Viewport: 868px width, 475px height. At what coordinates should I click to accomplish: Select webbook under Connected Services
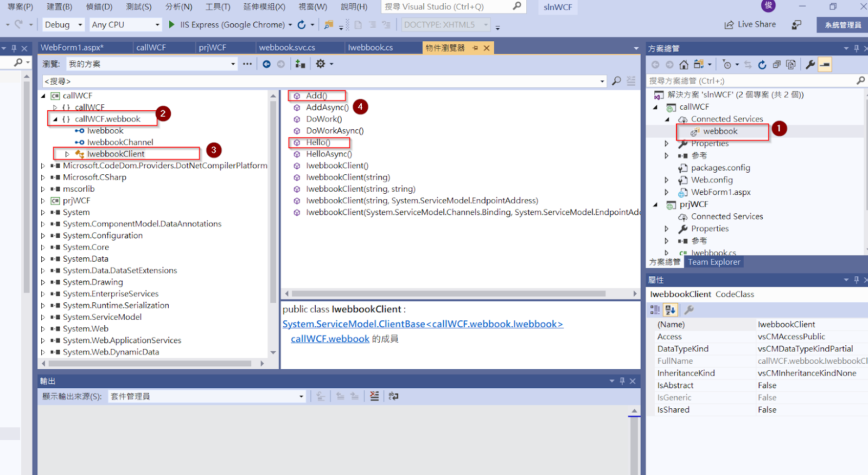(x=720, y=131)
